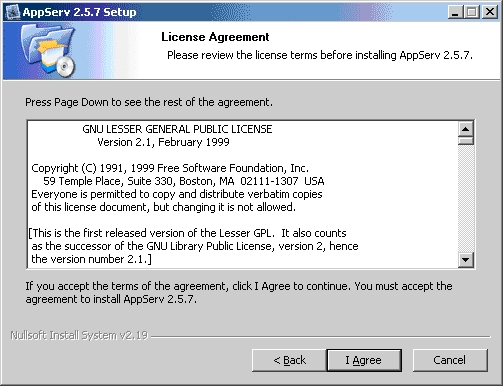This screenshot has height=386, width=503.
Task: Click the GNU LESSER GENERAL PUBLIC LICENSE line
Action: point(177,129)
